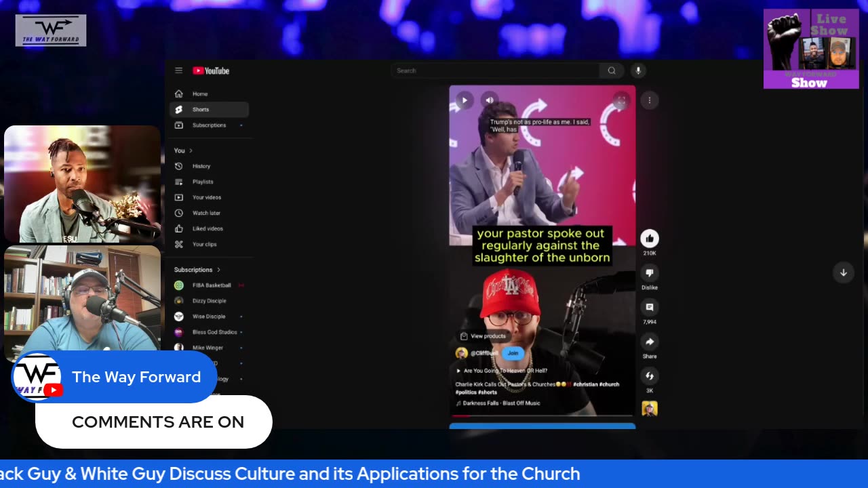The width and height of the screenshot is (868, 488).
Task: Seek on the Short's progress bar
Action: click(542, 415)
